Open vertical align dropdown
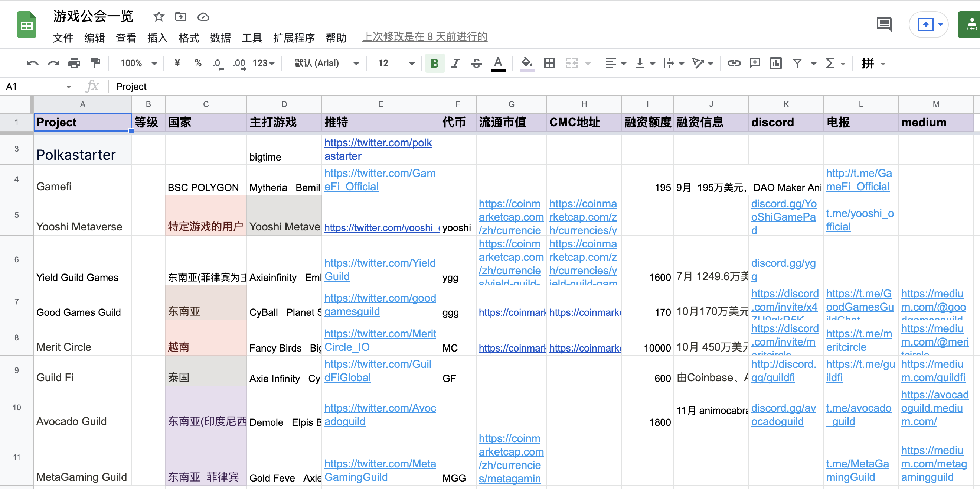 644,63
